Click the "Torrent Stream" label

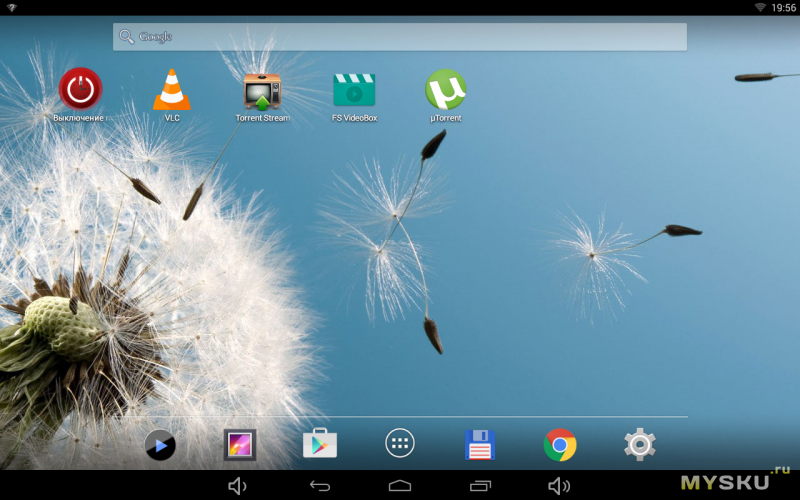click(x=262, y=118)
